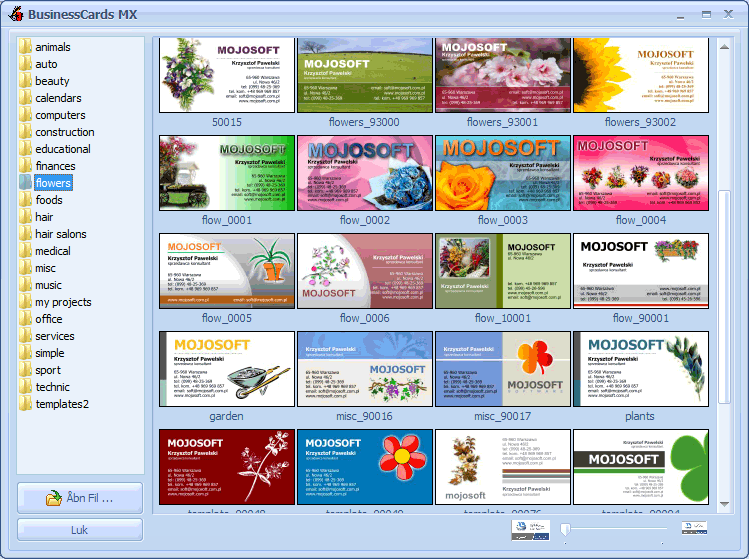The width and height of the screenshot is (749, 559).
Task: Click the large thumbnail preview icon
Action: click(x=530, y=530)
